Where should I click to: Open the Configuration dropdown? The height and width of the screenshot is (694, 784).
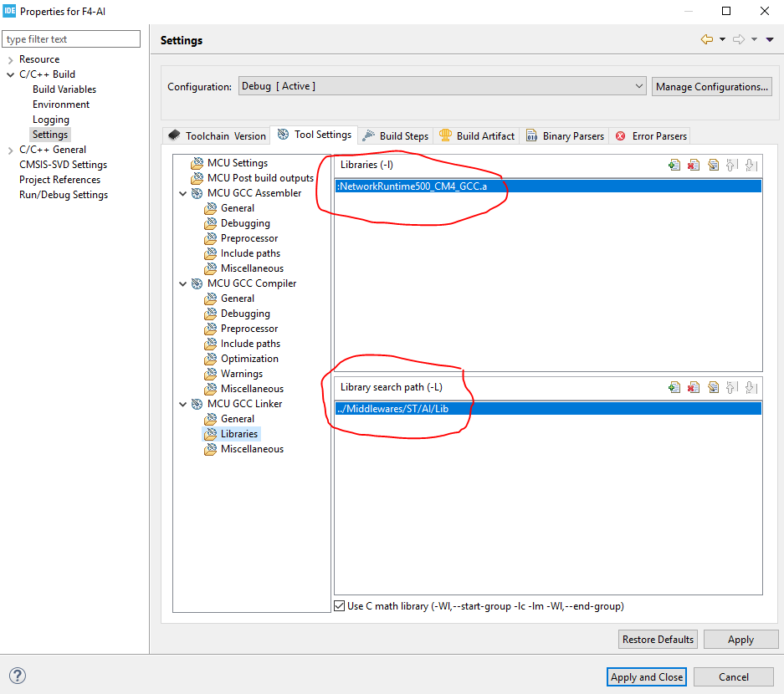442,86
